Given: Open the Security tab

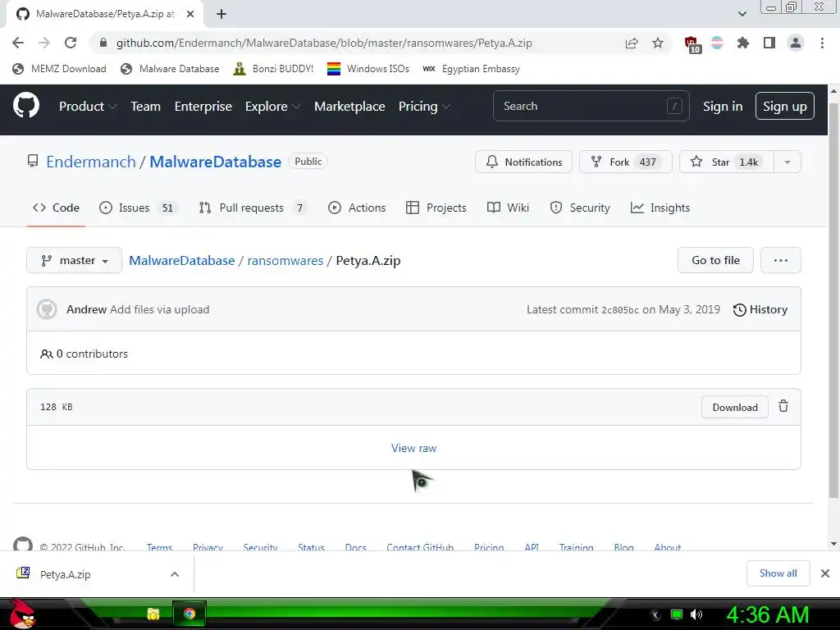Looking at the screenshot, I should click(580, 208).
